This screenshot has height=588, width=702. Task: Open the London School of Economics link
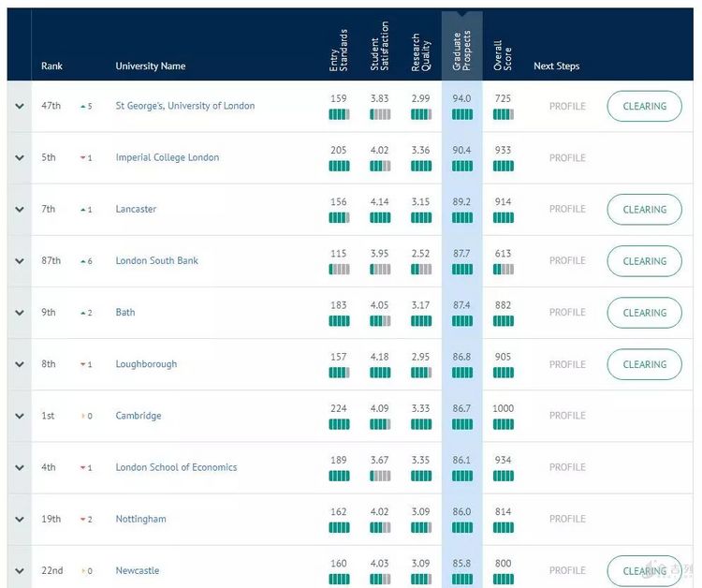point(176,467)
